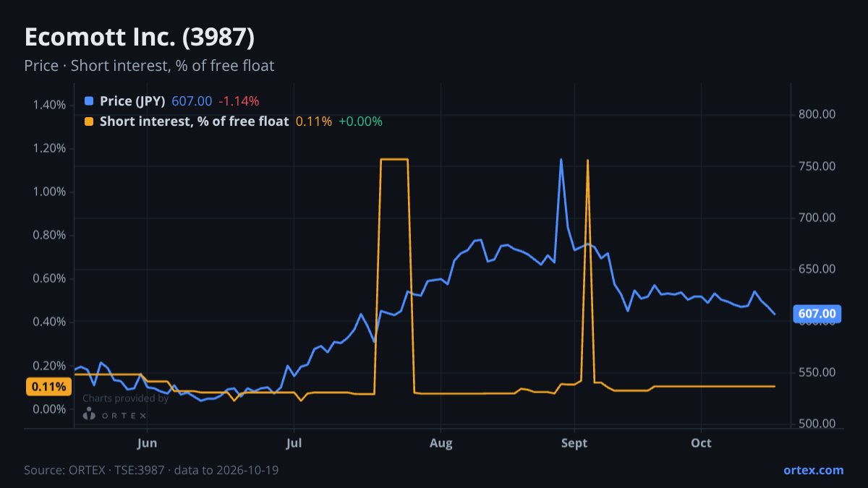Click the 500.00 right axis label
Screen dimensions: 868x488
click(817, 424)
